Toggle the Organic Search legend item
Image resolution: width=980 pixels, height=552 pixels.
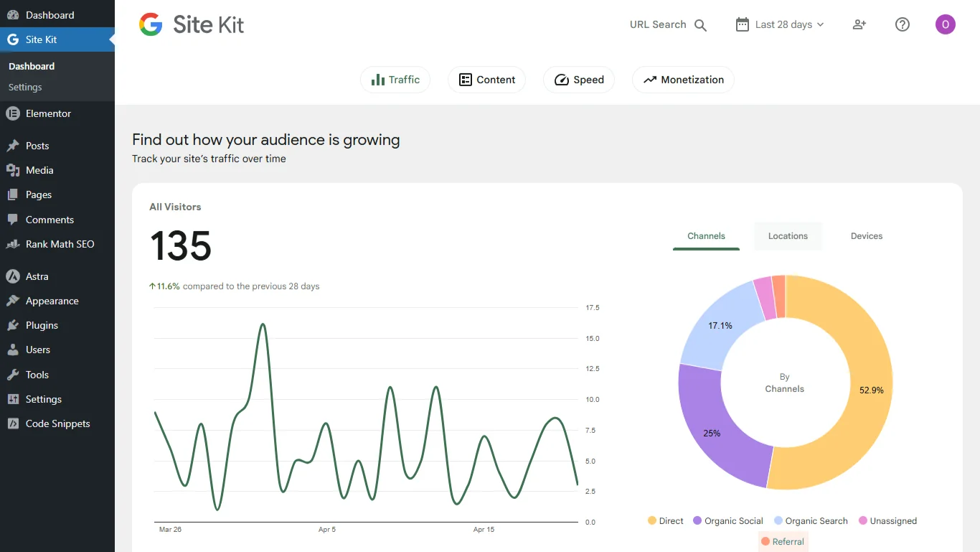811,521
